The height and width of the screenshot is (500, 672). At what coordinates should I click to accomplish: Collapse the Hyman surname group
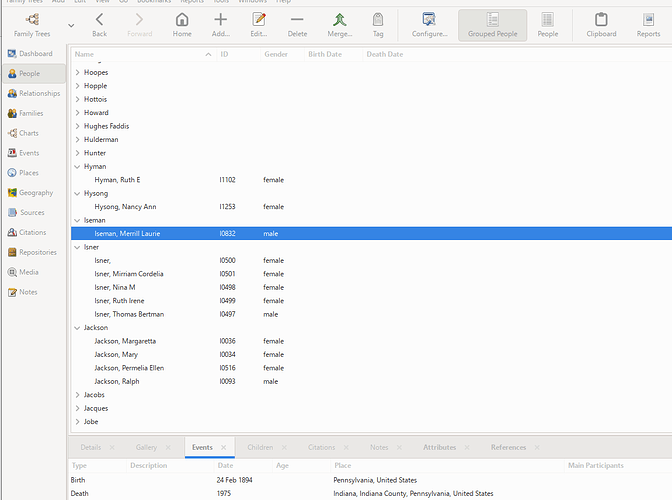tap(78, 166)
